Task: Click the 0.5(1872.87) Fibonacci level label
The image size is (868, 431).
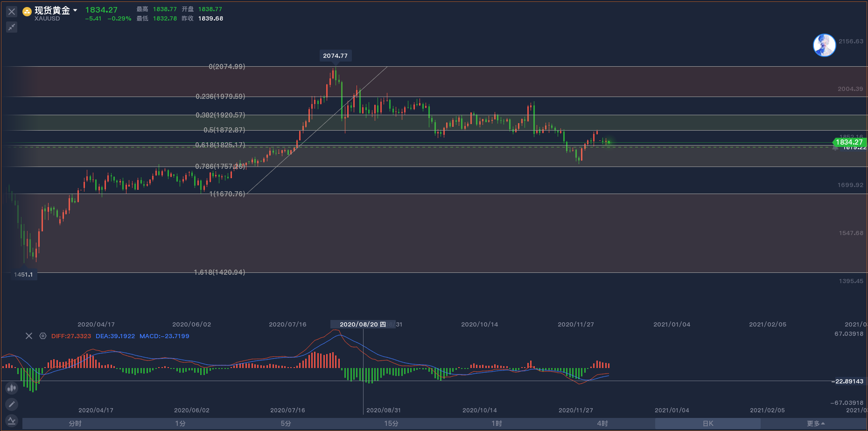Action: pos(224,130)
